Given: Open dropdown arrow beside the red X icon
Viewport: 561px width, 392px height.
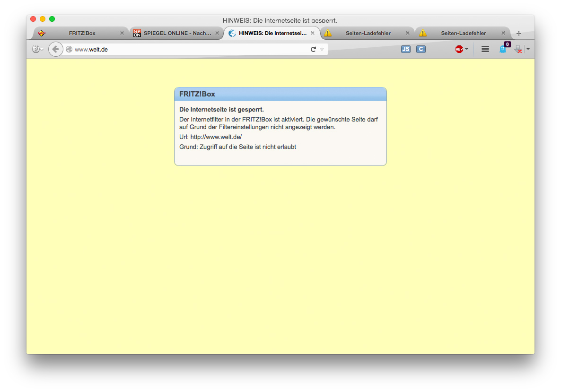Looking at the screenshot, I should click(528, 49).
